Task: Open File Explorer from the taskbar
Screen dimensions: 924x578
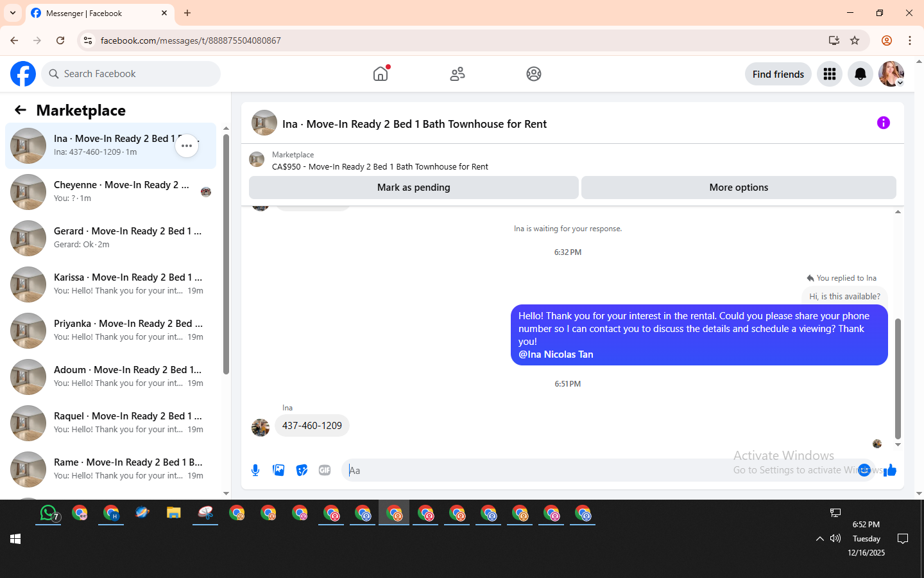Action: [x=174, y=513]
